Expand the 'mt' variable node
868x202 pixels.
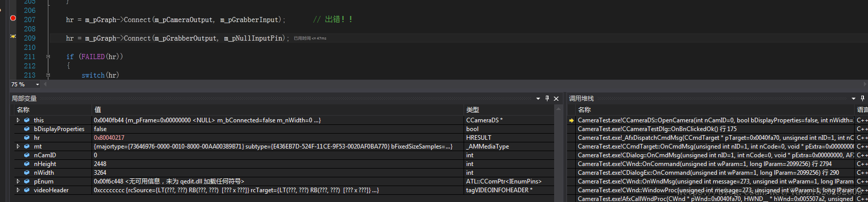tap(18, 146)
